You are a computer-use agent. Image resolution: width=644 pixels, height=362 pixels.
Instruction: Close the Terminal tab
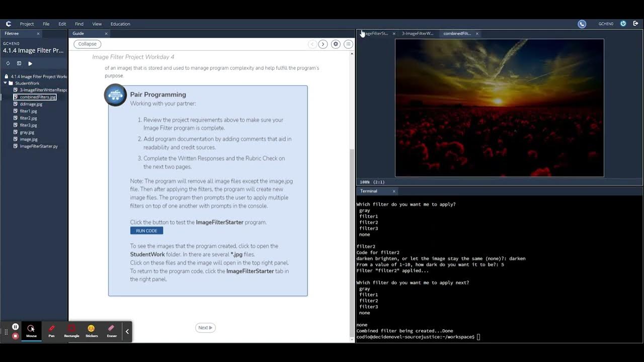(394, 191)
